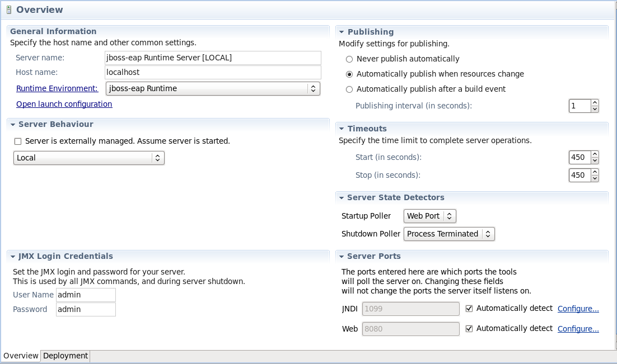Screen dimensions: 617x364
Task: Increase the Start timeout value
Action: coord(595,154)
